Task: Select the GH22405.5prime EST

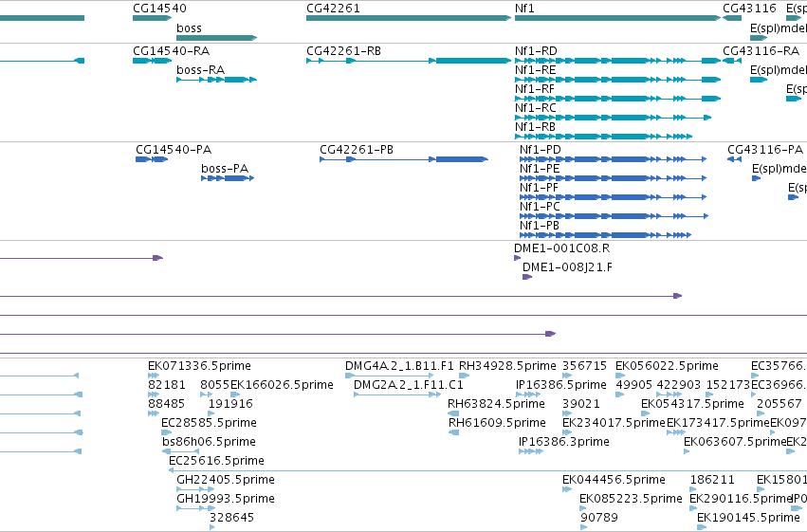Action: 195,490
